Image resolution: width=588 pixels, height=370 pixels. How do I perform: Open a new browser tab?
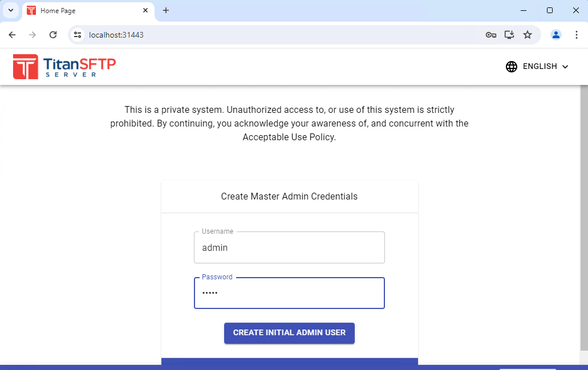(166, 10)
